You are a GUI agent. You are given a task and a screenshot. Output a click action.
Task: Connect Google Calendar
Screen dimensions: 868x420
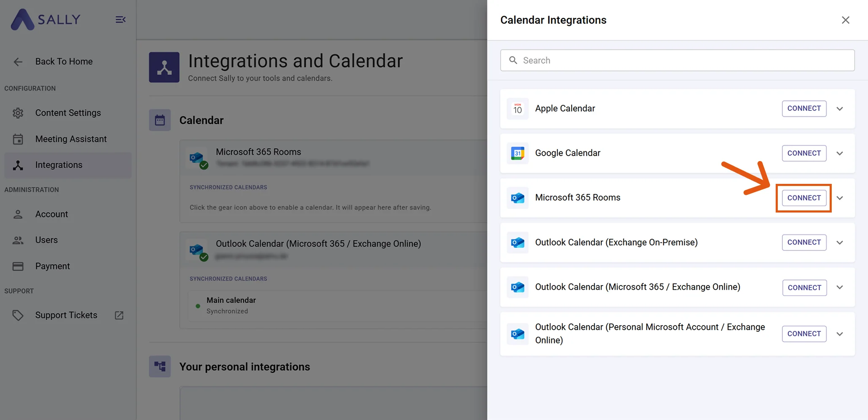(x=804, y=153)
